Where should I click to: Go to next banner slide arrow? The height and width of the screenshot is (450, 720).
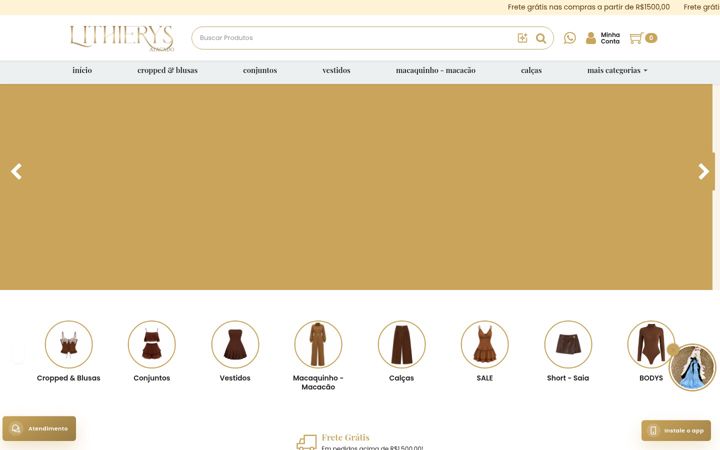pyautogui.click(x=703, y=171)
